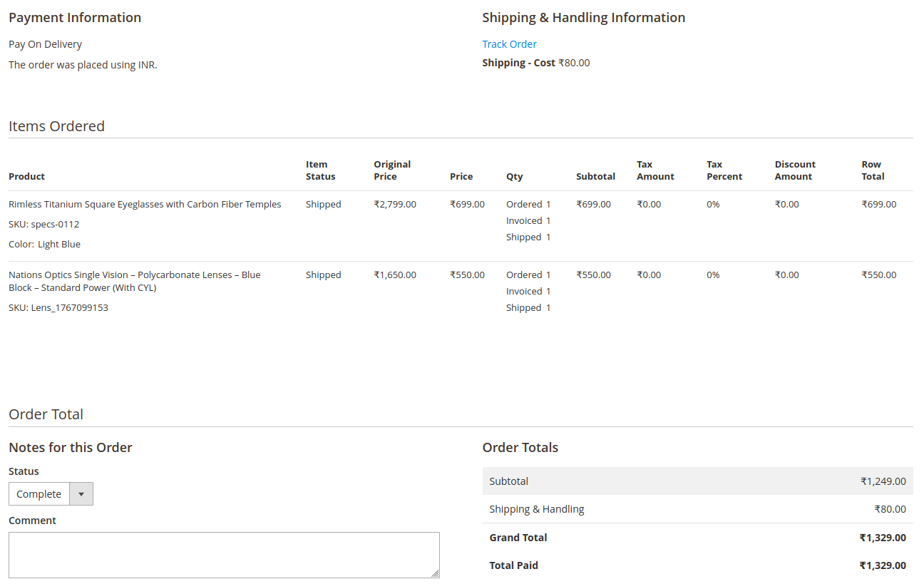The height and width of the screenshot is (584, 924).
Task: Click the Subtotal row in Order Totals
Action: point(697,481)
